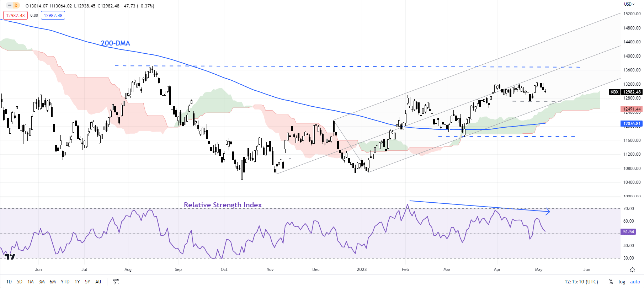Click the close value C12982.48

108,6
